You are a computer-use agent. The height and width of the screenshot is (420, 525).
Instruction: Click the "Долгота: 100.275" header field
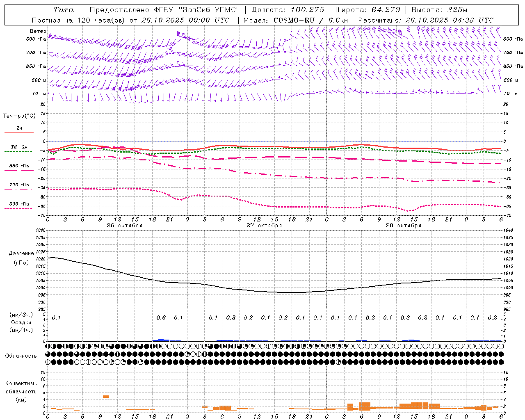288,10
